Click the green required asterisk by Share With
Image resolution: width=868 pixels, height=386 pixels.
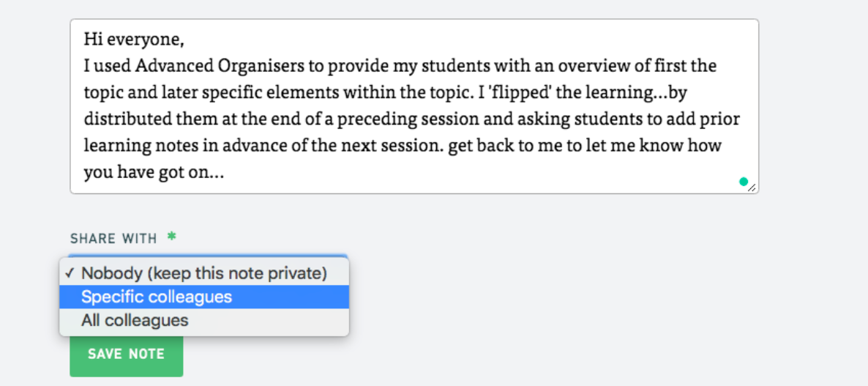tap(172, 237)
